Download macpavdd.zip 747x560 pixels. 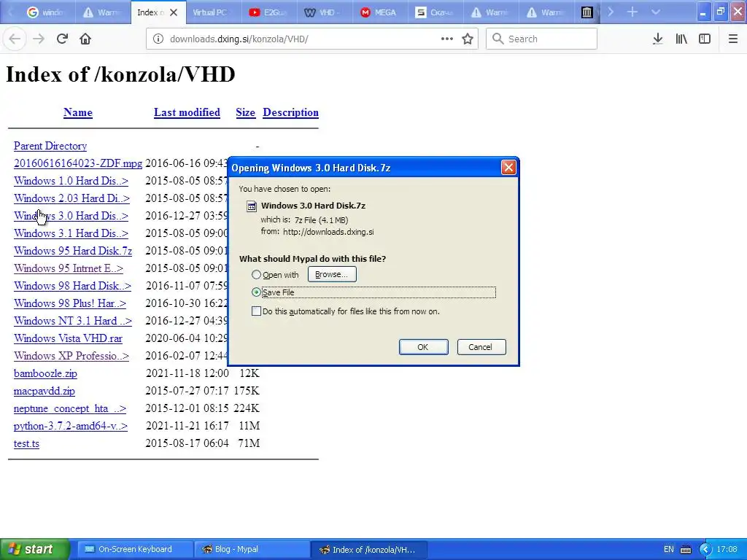[44, 391]
